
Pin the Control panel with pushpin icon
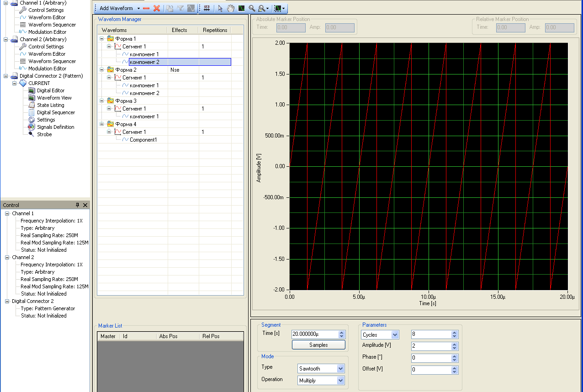point(77,205)
